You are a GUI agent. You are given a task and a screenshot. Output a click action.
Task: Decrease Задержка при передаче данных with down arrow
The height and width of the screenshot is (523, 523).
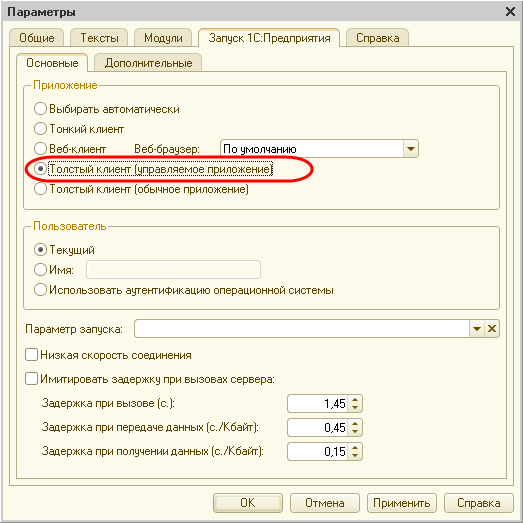pyautogui.click(x=355, y=432)
